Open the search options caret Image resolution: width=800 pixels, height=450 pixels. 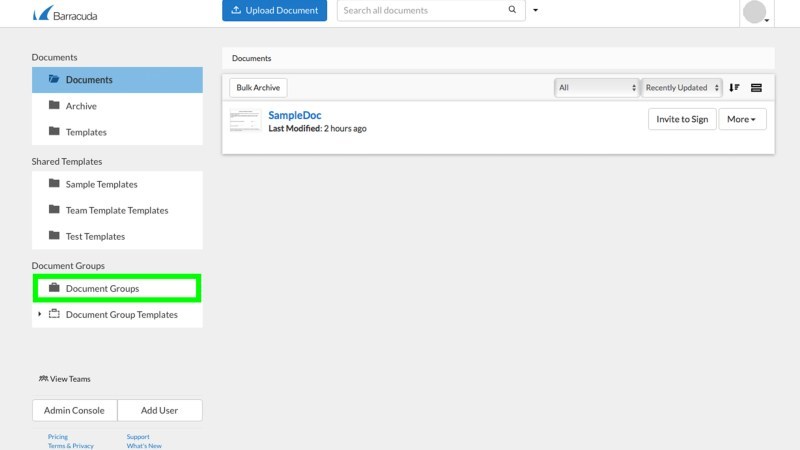[535, 11]
